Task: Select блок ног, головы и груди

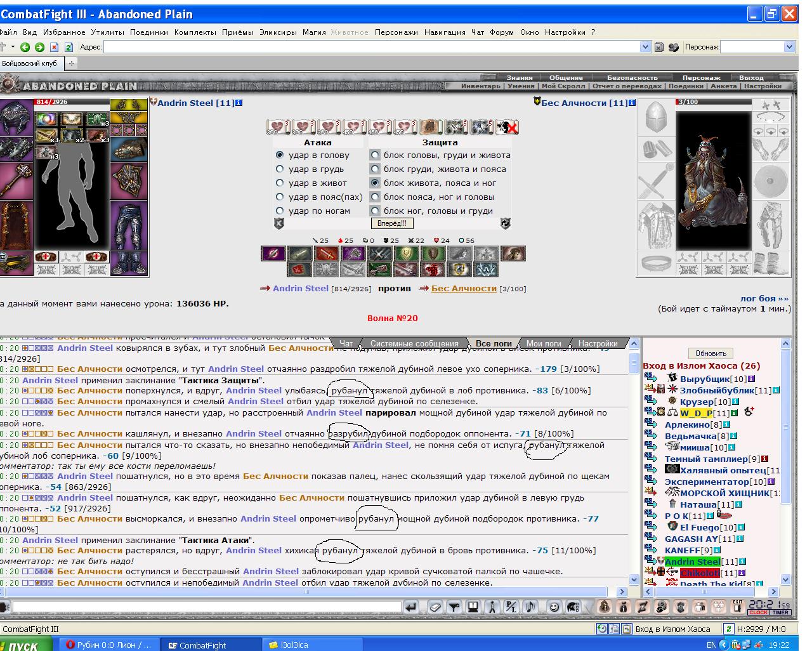Action: [375, 211]
